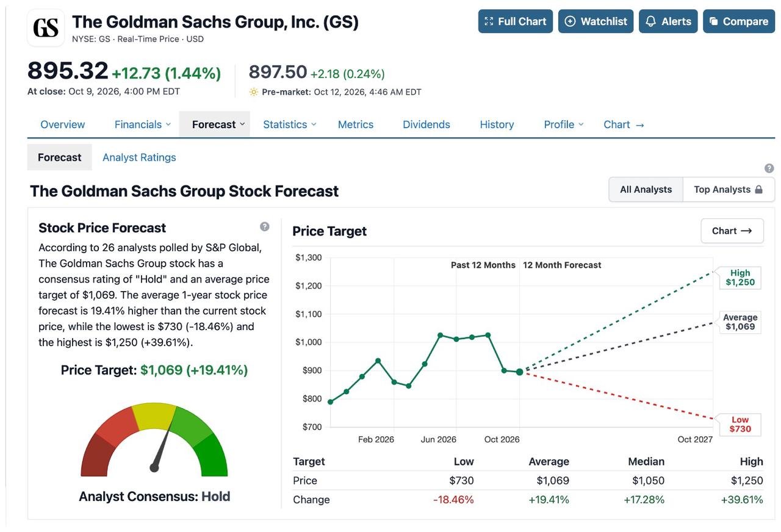Click the Analyst Consensus: Hold label

pos(154,497)
